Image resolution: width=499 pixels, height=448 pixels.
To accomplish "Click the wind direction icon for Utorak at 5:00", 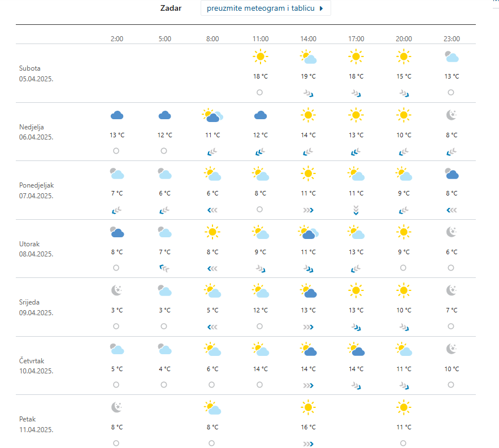I will pos(164,268).
